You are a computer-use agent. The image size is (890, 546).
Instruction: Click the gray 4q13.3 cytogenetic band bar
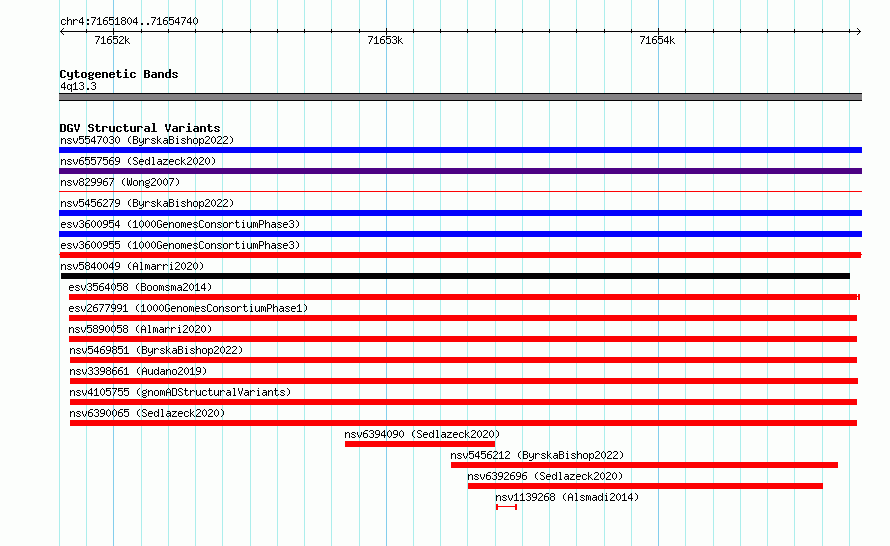460,97
